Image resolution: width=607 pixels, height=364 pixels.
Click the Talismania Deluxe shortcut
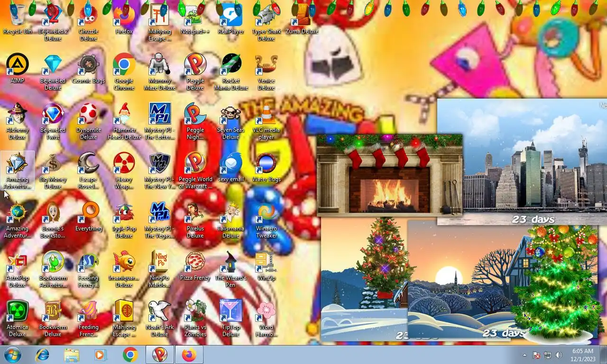tap(230, 220)
